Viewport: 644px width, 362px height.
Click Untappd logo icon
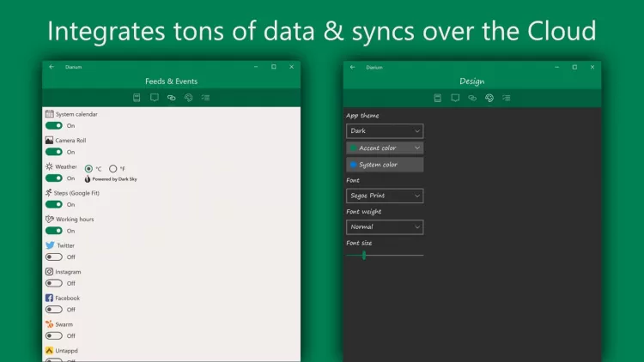click(x=49, y=350)
